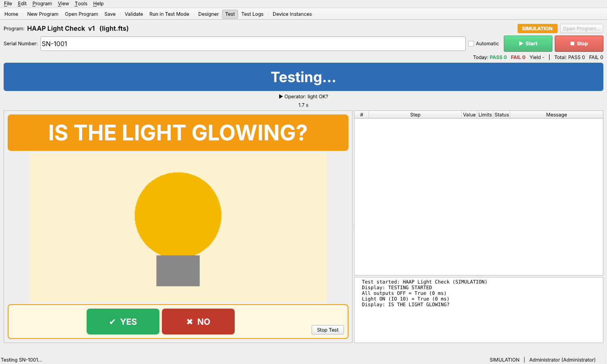Click the green Start button
Screen dimensions: 607x364
pos(528,44)
